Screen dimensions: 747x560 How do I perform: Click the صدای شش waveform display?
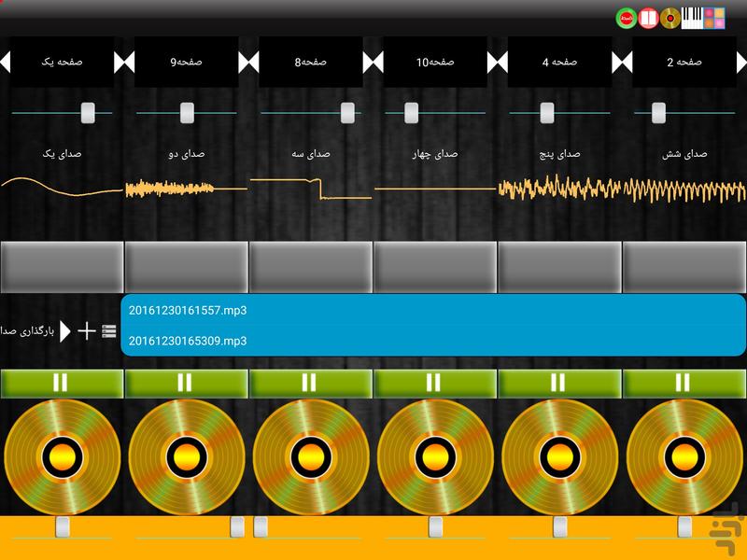(684, 189)
